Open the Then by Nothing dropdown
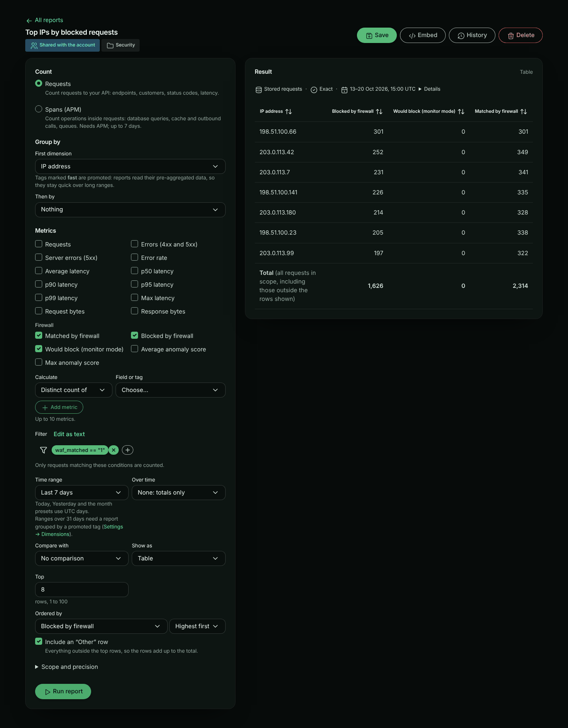This screenshot has width=568, height=728. (130, 209)
